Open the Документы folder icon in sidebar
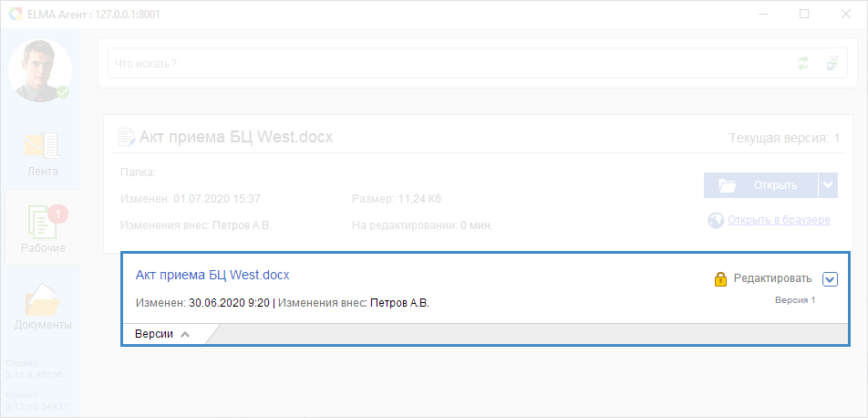This screenshot has width=868, height=418. (43, 300)
